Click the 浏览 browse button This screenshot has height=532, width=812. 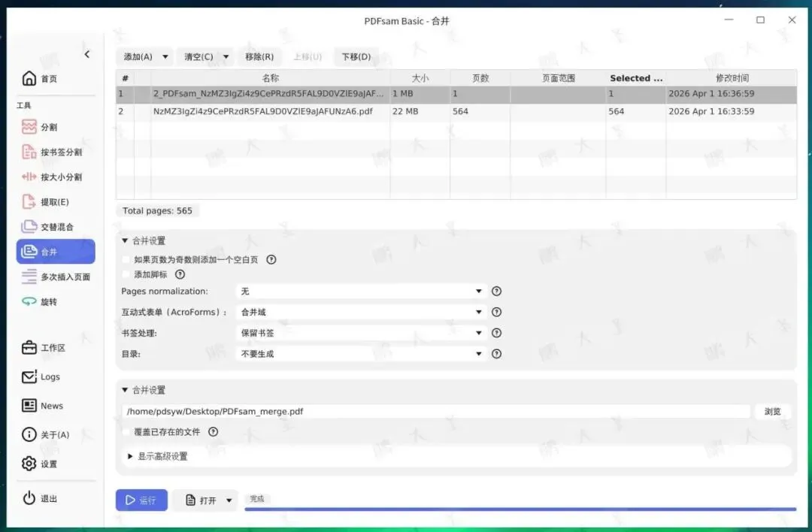click(x=772, y=412)
